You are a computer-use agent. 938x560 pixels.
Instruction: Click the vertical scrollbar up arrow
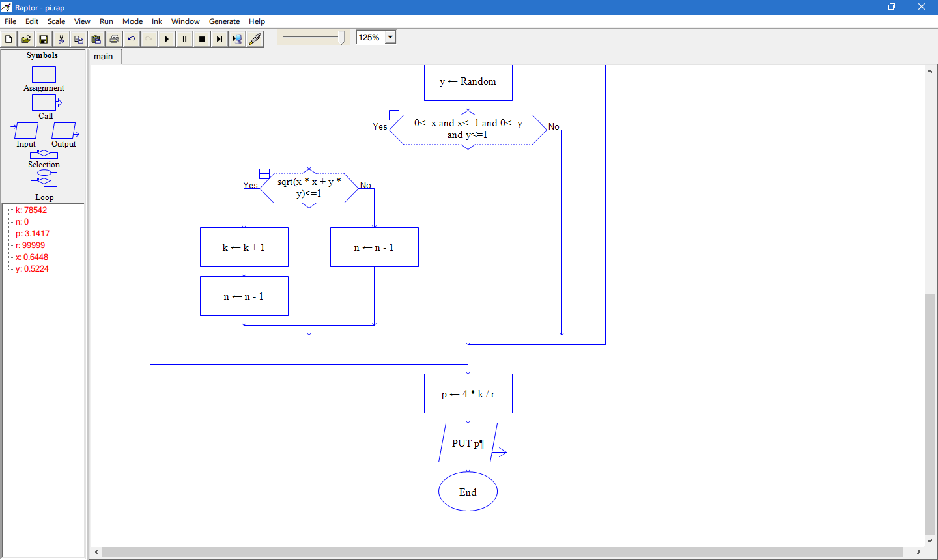tap(930, 71)
